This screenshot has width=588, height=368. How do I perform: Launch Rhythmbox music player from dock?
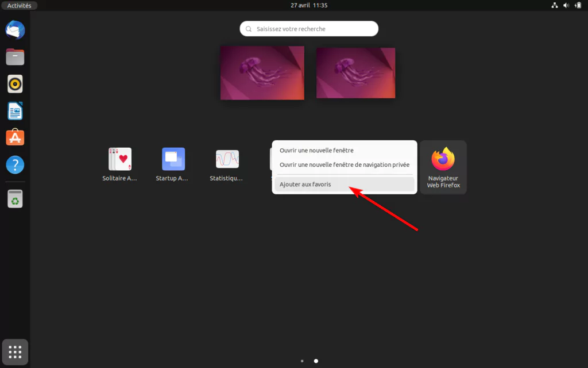(15, 84)
